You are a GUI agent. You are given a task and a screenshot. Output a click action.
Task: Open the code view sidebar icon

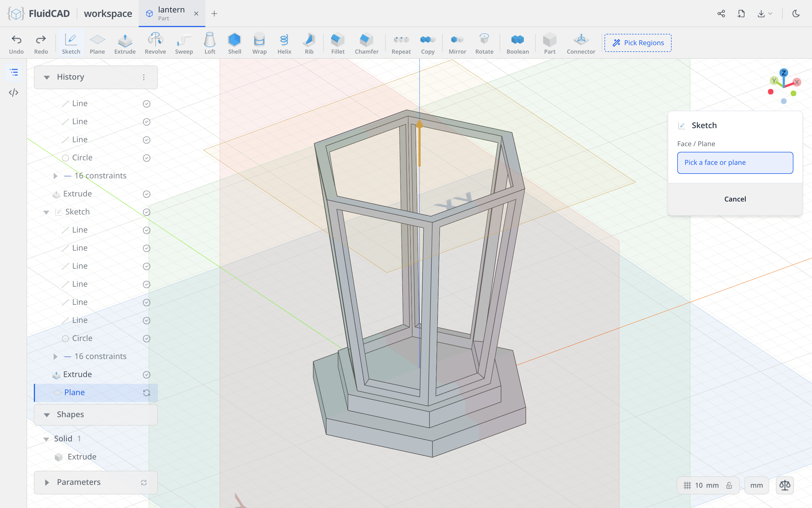click(x=14, y=92)
